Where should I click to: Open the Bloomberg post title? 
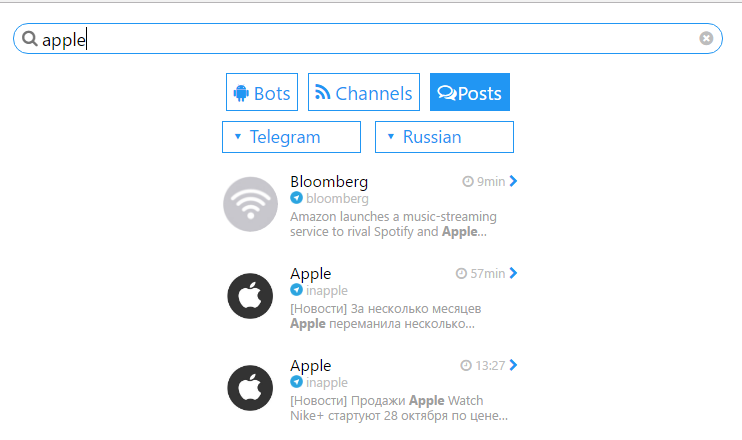coord(329,182)
